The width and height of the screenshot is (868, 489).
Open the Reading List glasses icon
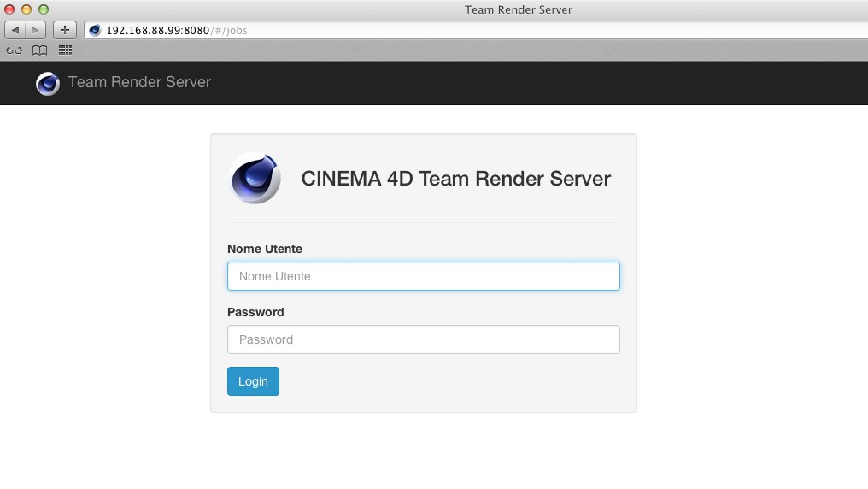[14, 50]
